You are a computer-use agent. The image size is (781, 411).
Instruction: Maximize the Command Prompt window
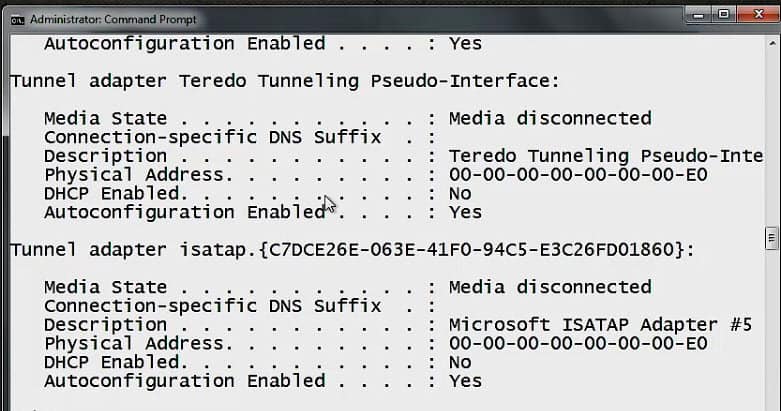click(x=724, y=14)
